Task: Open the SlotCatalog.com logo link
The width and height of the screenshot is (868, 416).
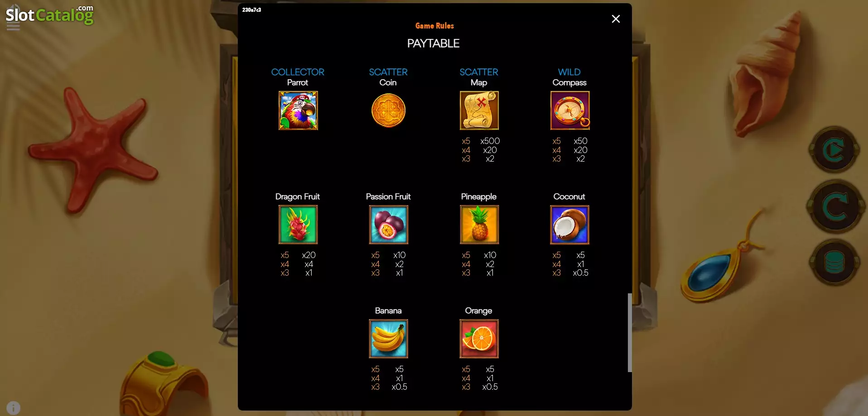Action: click(49, 15)
